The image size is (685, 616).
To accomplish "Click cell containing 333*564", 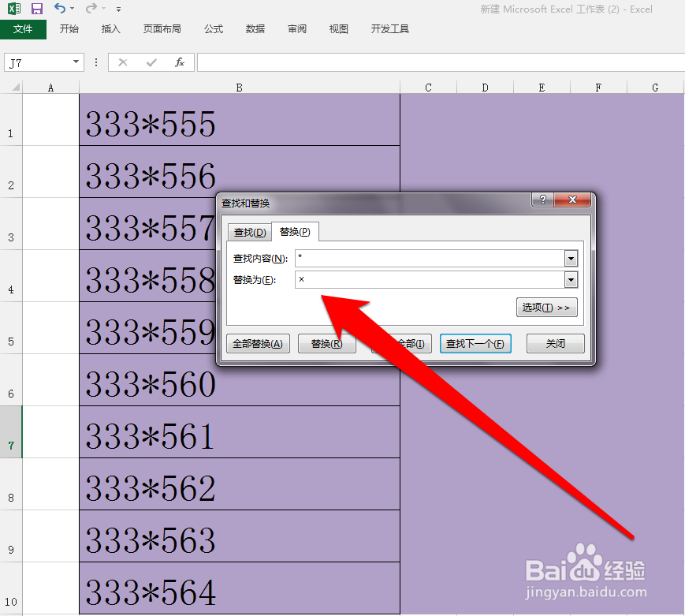I will point(240,588).
